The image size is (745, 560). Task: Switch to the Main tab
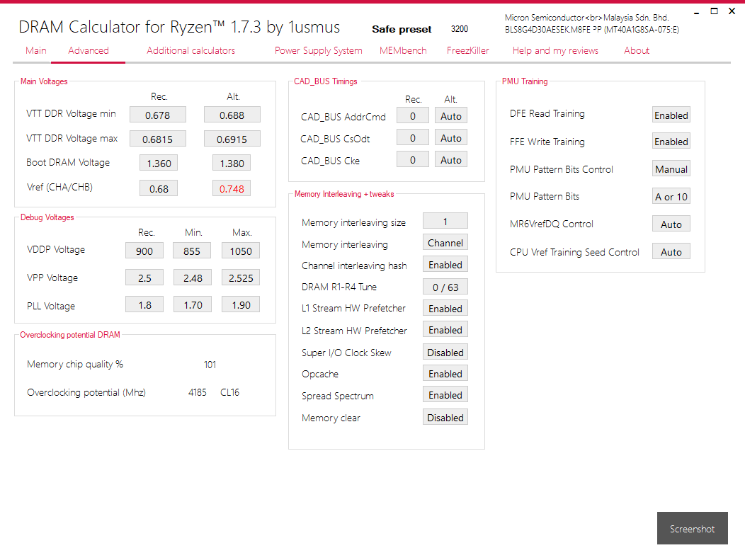[36, 50]
